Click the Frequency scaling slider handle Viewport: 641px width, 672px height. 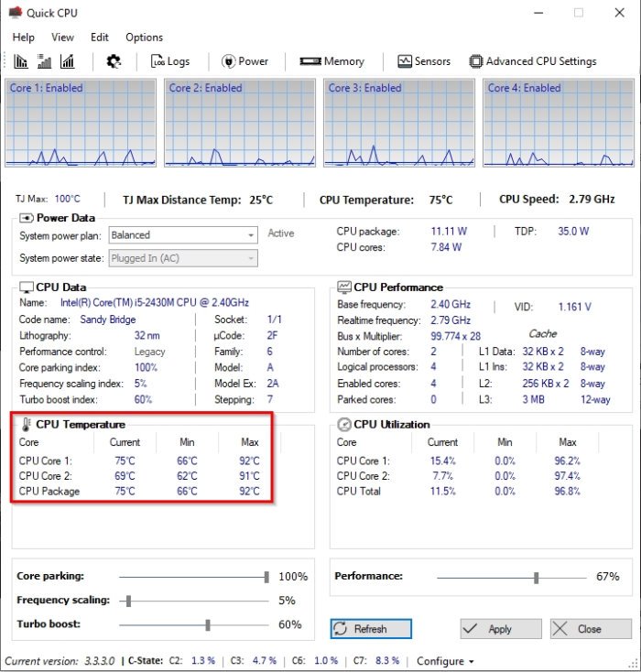(128, 601)
